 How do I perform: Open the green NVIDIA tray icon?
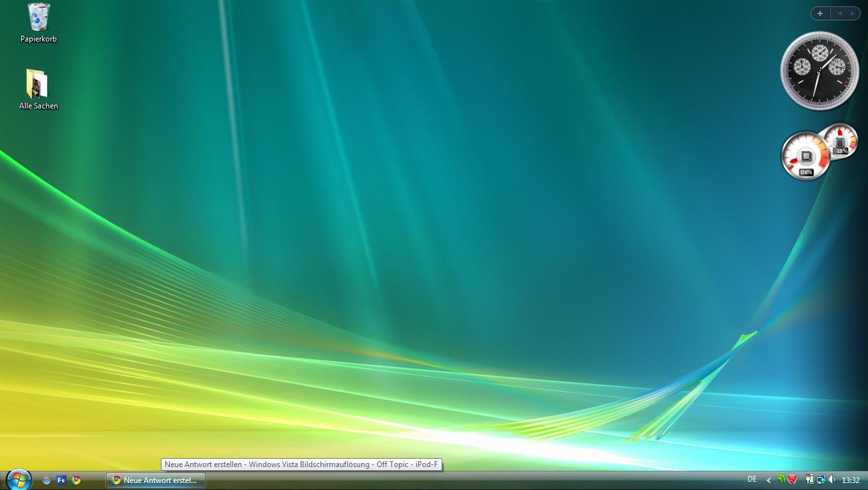tap(781, 480)
